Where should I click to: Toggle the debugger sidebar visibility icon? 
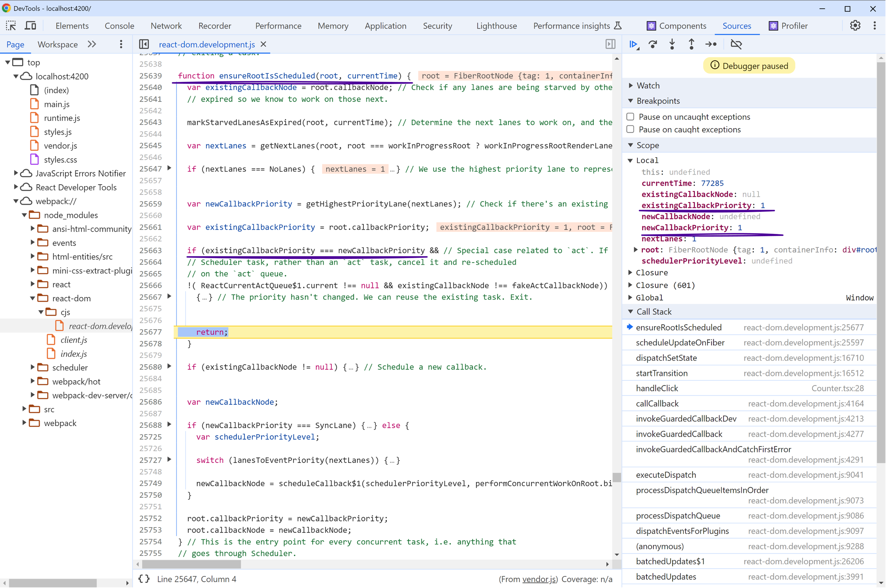point(610,44)
